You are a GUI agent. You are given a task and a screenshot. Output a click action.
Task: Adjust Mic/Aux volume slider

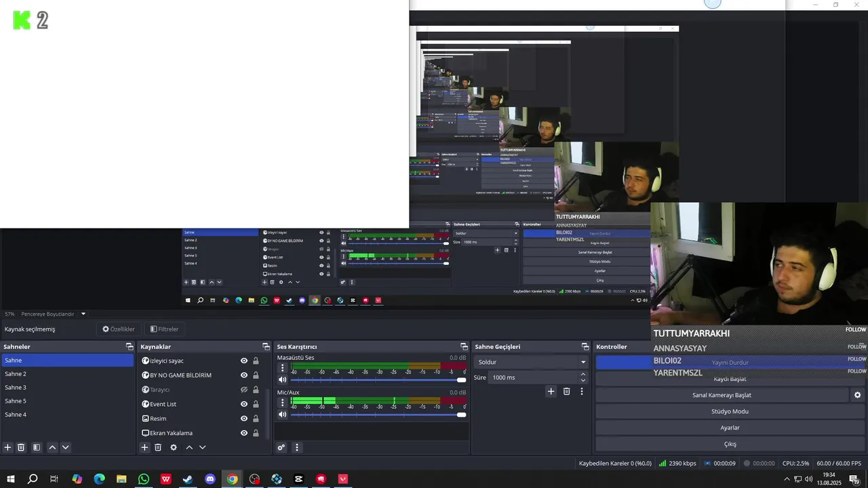click(378, 415)
